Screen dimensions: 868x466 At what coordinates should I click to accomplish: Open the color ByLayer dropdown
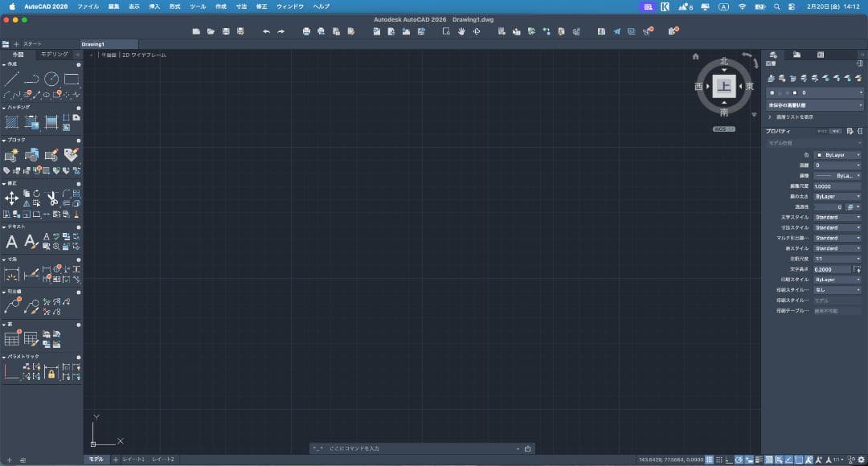tap(837, 154)
